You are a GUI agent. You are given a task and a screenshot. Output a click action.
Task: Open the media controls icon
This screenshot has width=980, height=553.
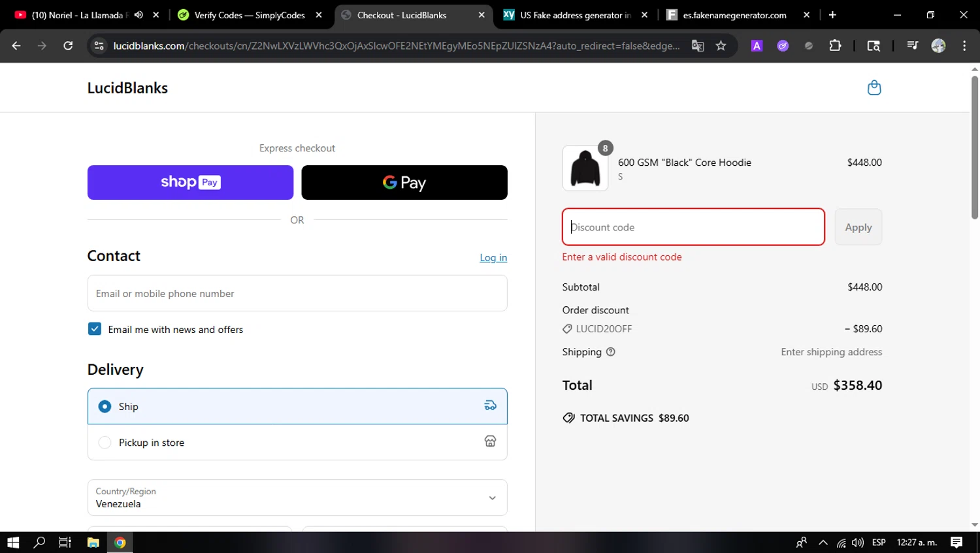coord(912,46)
